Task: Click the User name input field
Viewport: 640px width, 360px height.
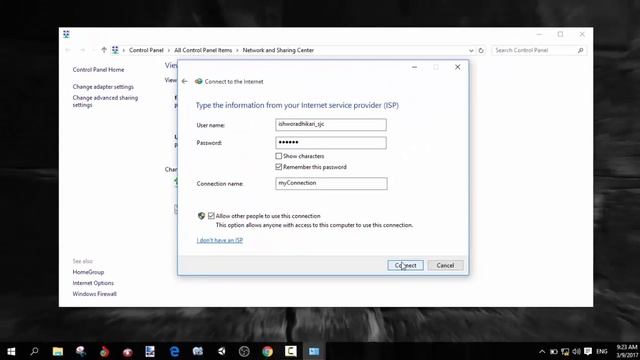Action: pyautogui.click(x=331, y=124)
